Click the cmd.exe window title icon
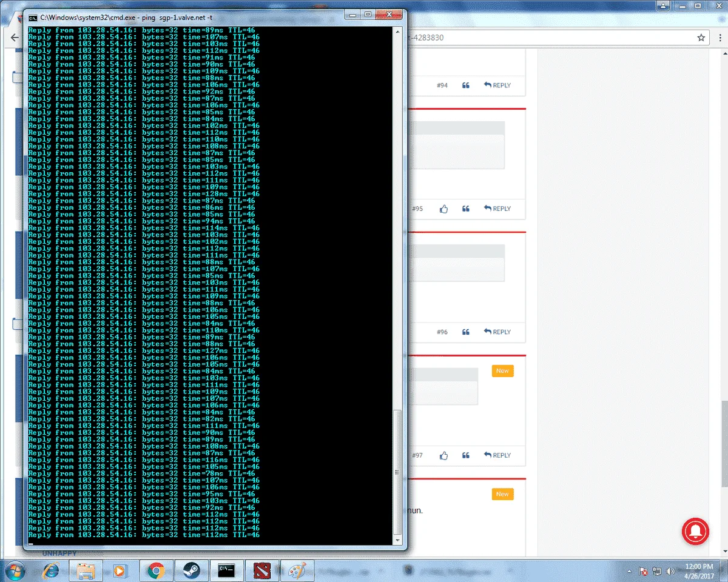 (x=33, y=18)
